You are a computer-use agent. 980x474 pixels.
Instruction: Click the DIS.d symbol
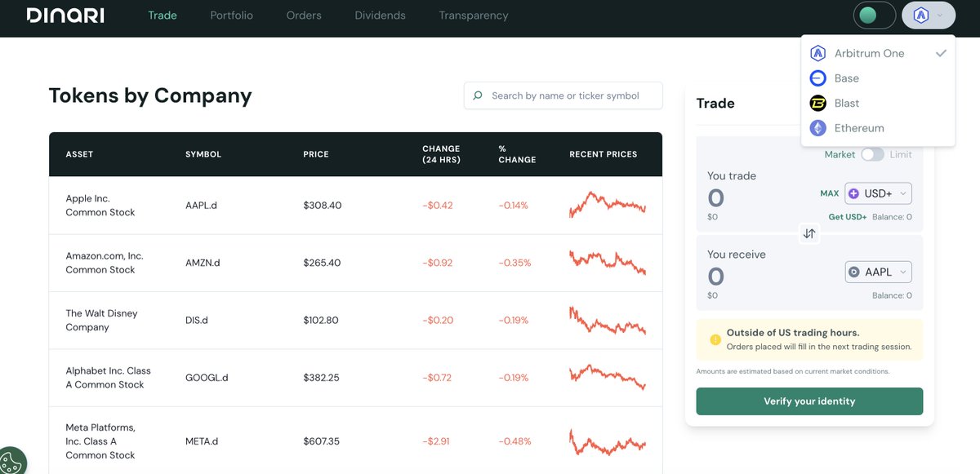tap(197, 321)
